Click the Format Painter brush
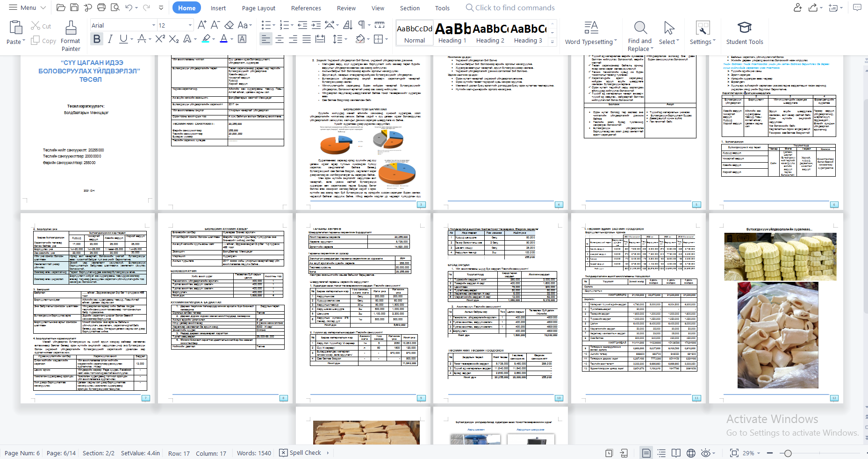868x459 pixels. point(71,28)
